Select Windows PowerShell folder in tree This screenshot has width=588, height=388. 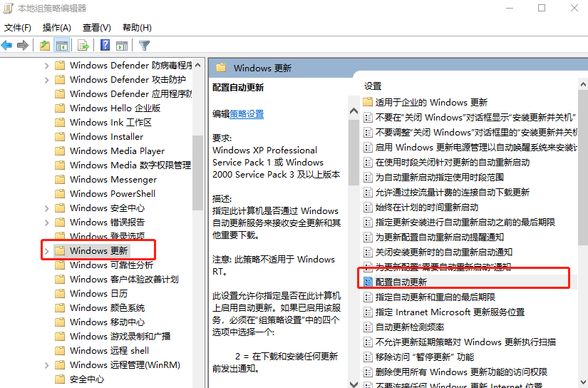(113, 194)
